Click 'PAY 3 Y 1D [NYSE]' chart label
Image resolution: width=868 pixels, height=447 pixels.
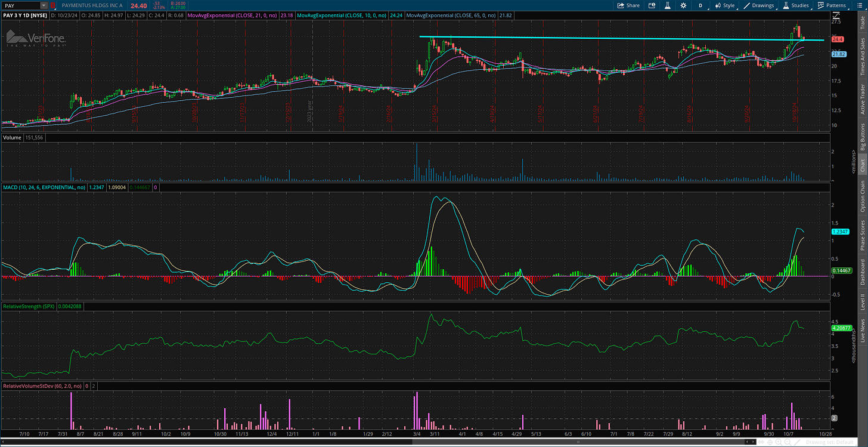(25, 16)
